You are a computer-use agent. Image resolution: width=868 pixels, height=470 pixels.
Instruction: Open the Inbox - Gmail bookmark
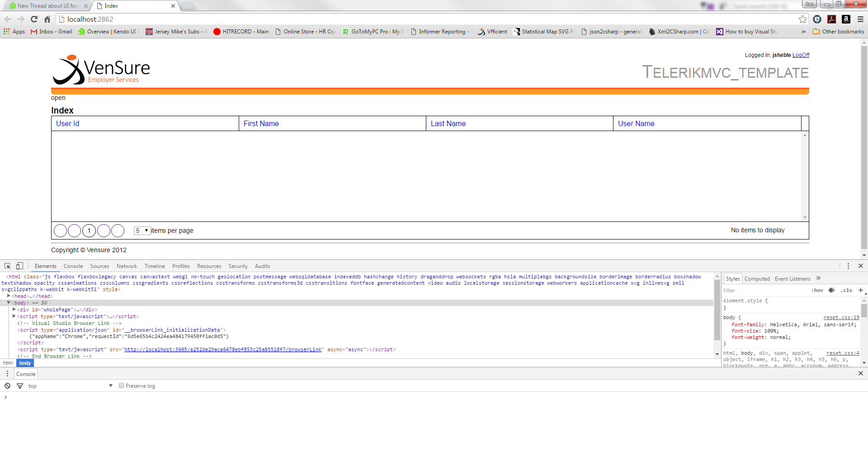(x=51, y=32)
